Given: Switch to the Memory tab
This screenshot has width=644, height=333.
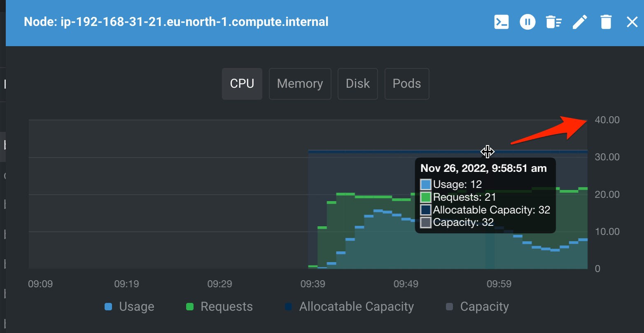Looking at the screenshot, I should [x=300, y=84].
